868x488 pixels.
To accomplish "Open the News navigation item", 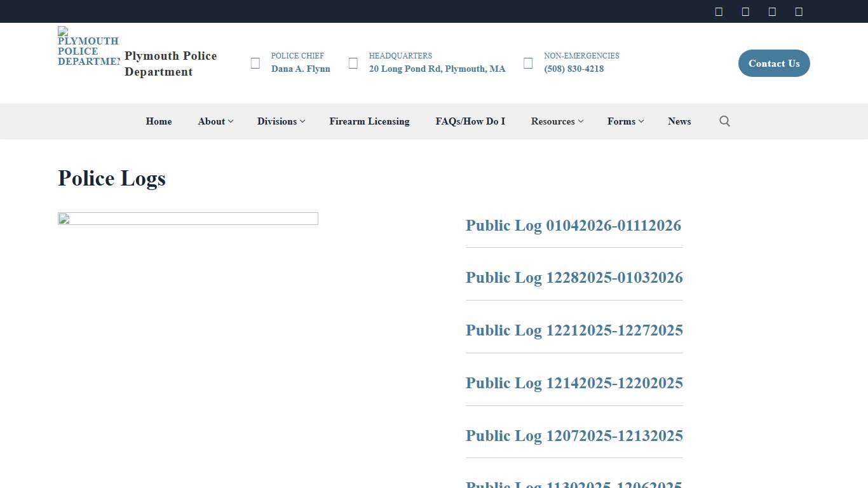I will [679, 121].
